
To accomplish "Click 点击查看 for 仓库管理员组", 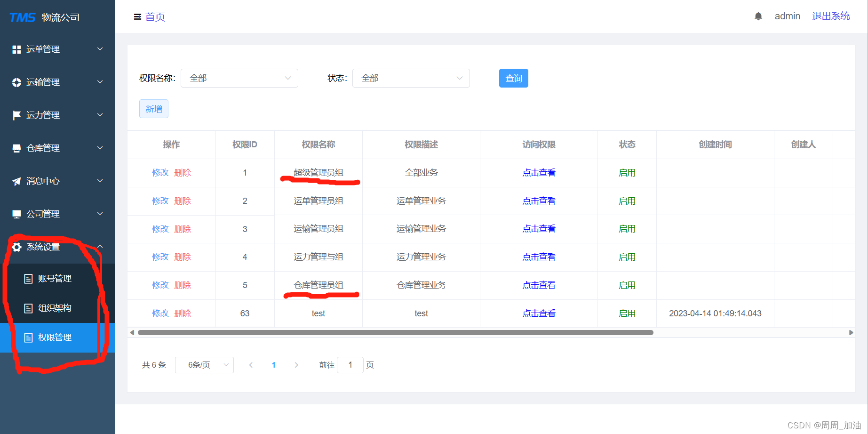I will [x=539, y=285].
